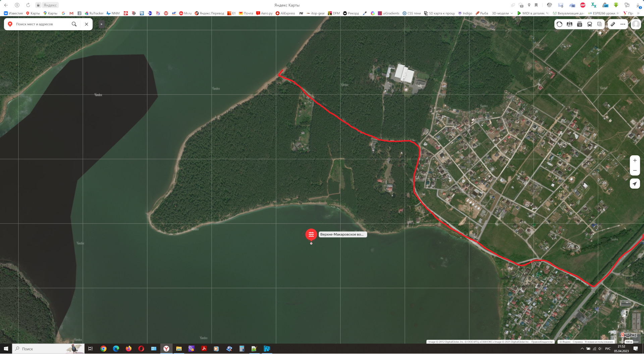This screenshot has width=644, height=354.
Task: Launch Google Chrome from the taskbar
Action: (103, 349)
